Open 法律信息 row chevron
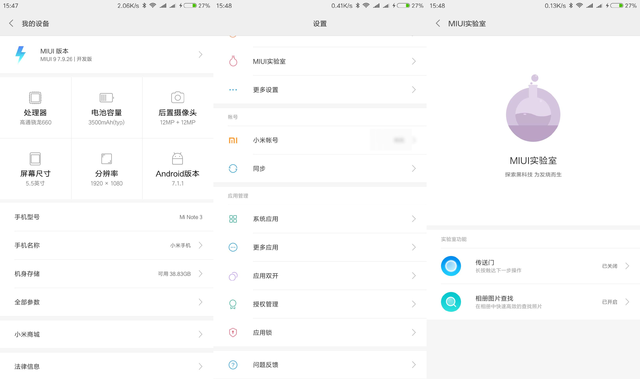 point(200,366)
